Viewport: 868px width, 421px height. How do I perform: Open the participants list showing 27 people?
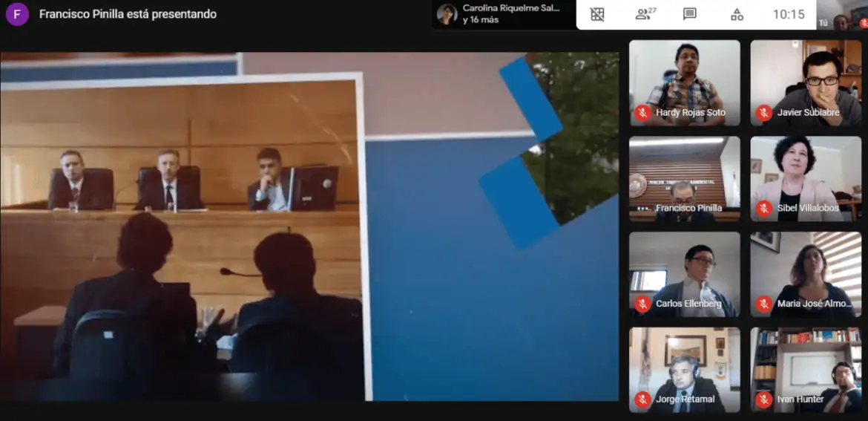click(x=645, y=14)
